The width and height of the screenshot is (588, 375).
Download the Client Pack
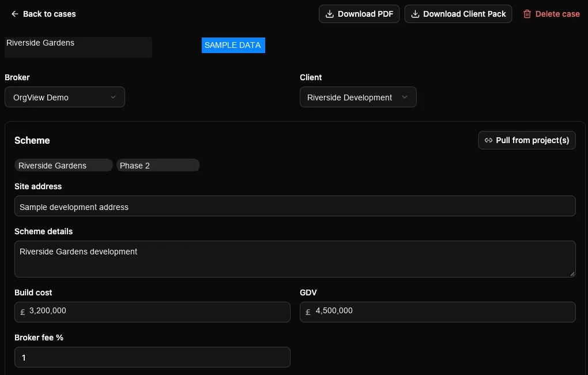point(458,14)
